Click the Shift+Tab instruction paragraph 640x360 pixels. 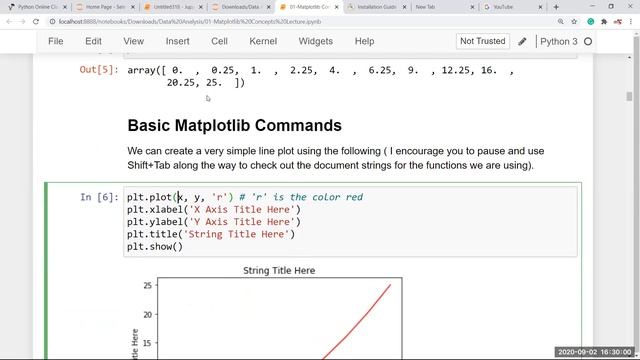[336, 158]
